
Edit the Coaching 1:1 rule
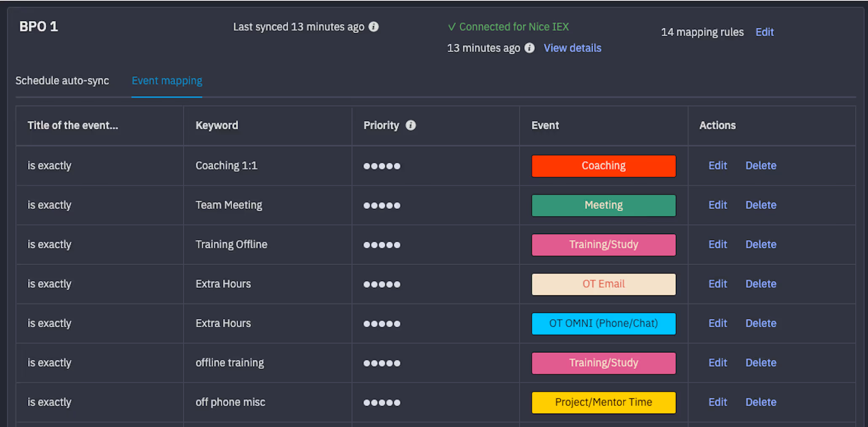[x=718, y=165]
